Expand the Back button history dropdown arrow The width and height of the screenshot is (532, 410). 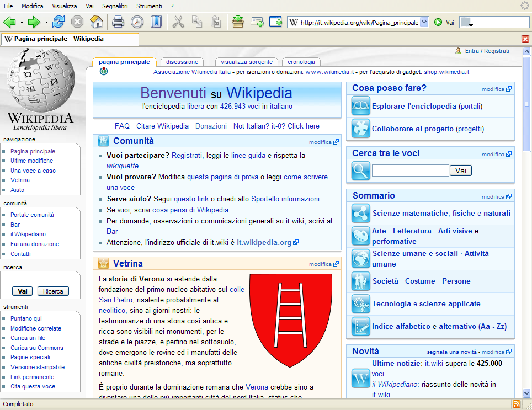[x=22, y=23]
